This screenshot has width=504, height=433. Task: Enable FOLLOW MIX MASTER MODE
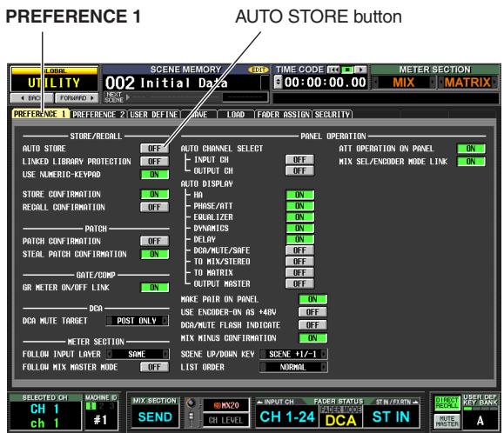tap(154, 367)
